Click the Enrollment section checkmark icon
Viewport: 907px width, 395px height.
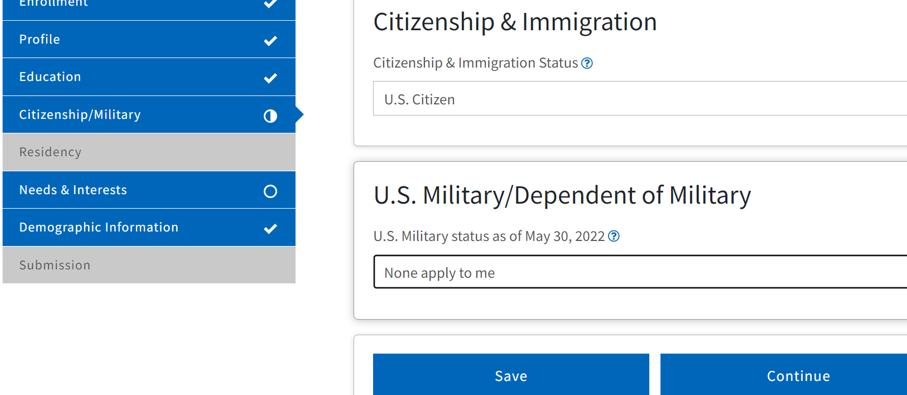click(x=270, y=3)
